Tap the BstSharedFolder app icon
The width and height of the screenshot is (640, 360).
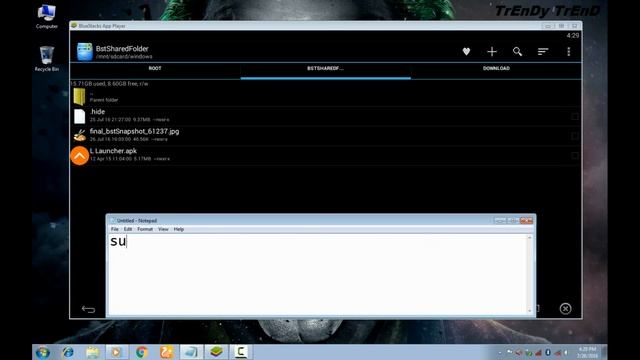click(x=85, y=52)
